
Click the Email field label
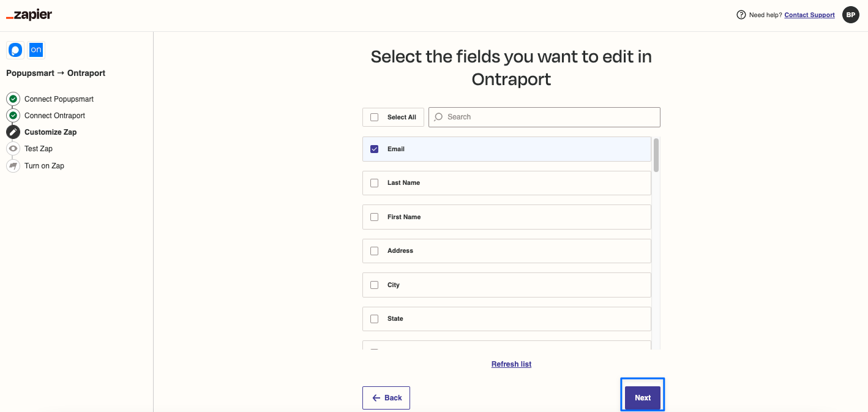click(x=396, y=149)
